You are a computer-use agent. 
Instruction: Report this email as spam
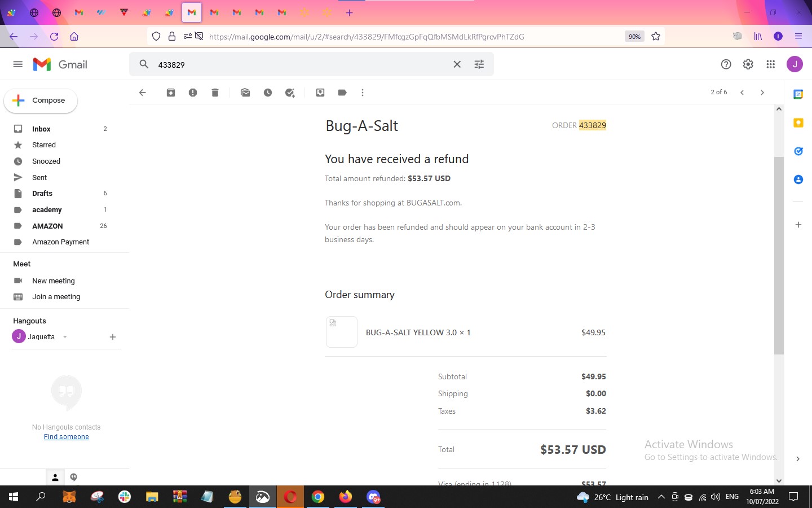point(193,93)
